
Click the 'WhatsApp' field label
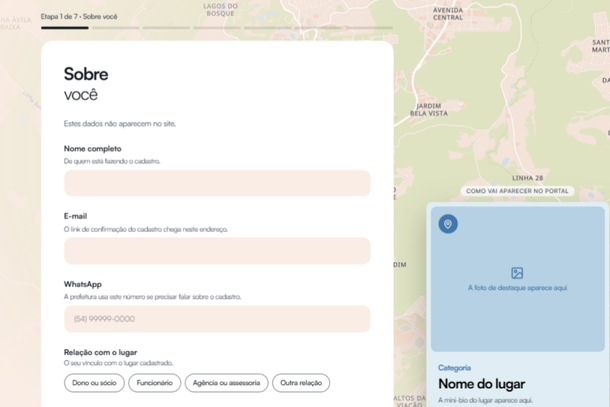[x=83, y=284]
